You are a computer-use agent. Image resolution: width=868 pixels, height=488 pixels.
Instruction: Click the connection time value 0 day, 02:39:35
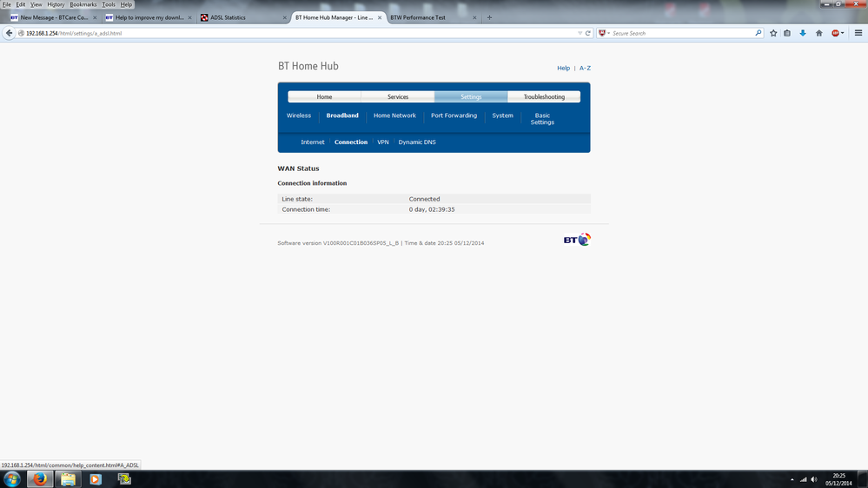click(x=432, y=209)
